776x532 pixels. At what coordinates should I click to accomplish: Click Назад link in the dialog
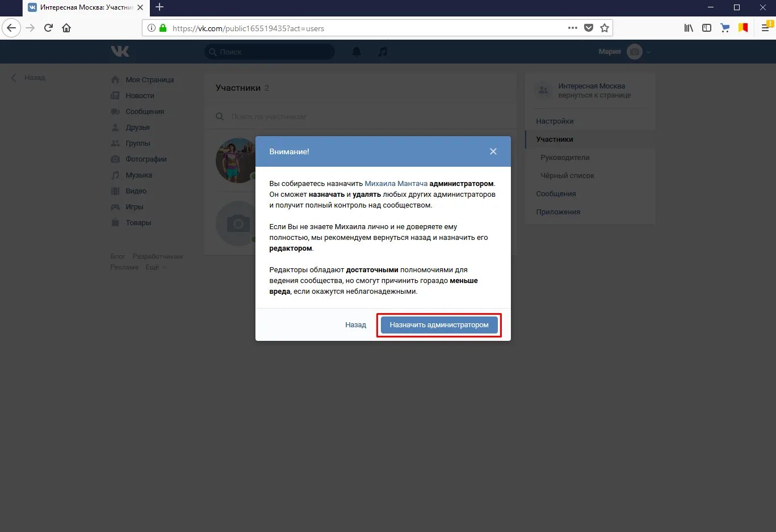pos(355,325)
